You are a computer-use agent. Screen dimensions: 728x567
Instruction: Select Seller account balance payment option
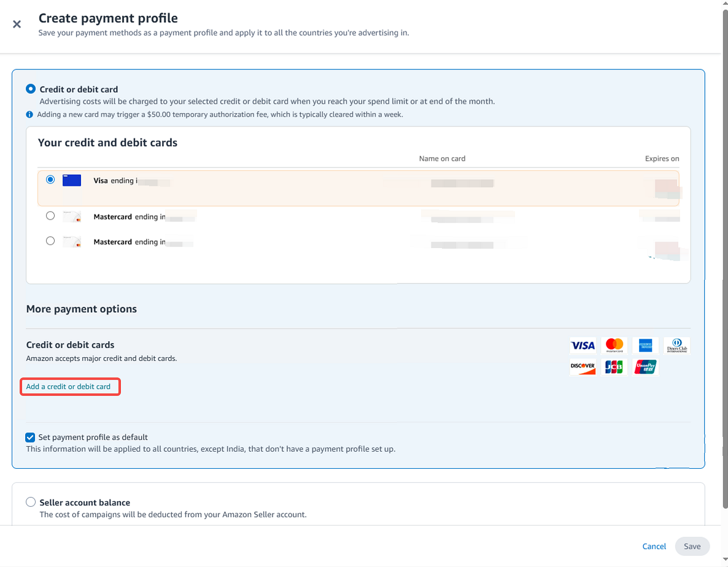[31, 502]
